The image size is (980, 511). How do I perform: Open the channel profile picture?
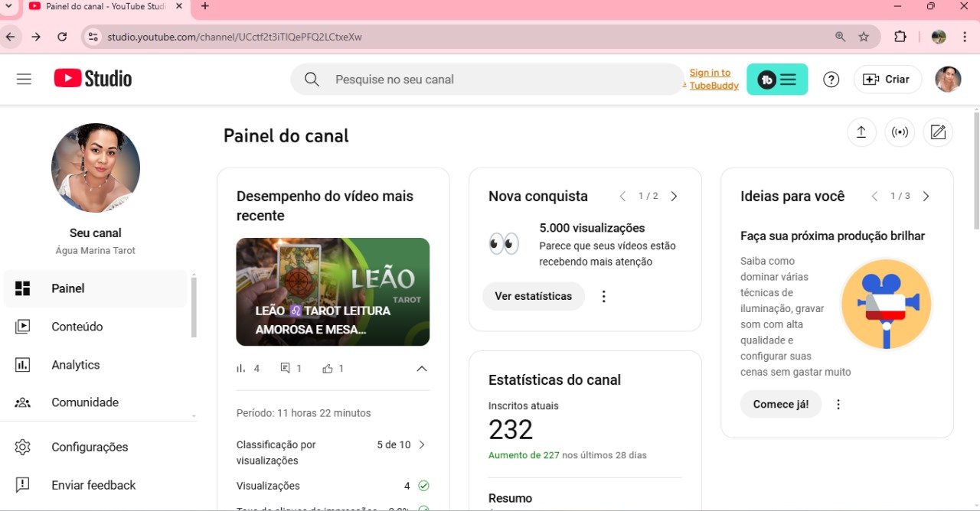[96, 168]
